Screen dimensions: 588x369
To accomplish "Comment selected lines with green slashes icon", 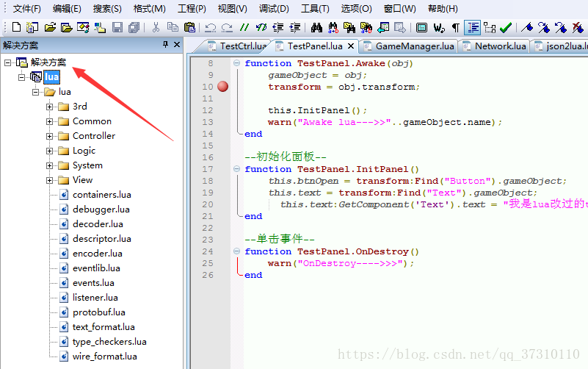I will point(244,27).
